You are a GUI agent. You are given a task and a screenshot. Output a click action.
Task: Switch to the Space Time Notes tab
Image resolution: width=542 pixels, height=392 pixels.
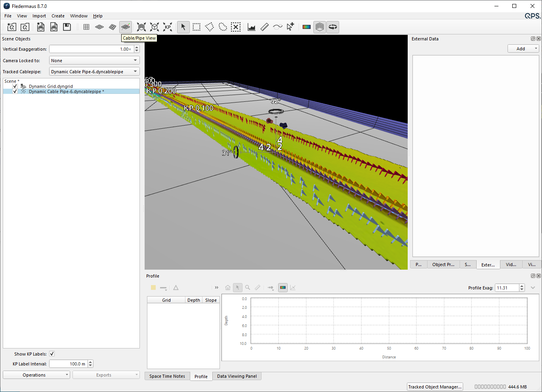(x=167, y=376)
